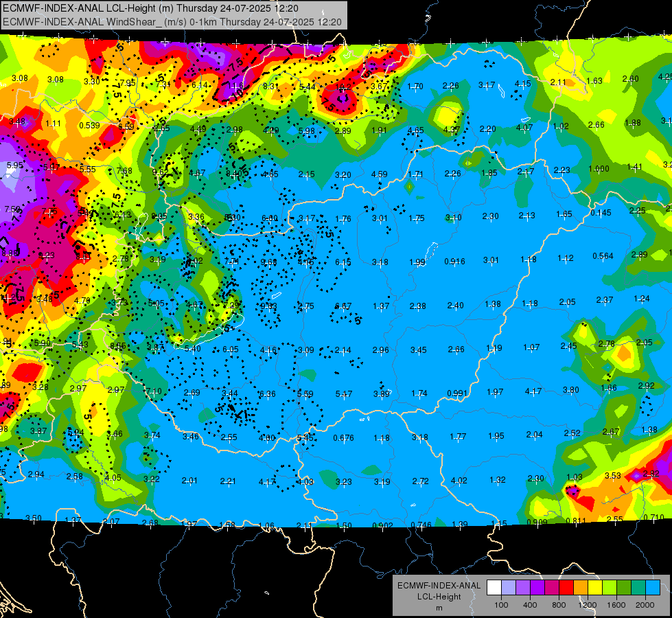Click the 0.991 grid value
The image size is (672, 618).
pos(457,393)
